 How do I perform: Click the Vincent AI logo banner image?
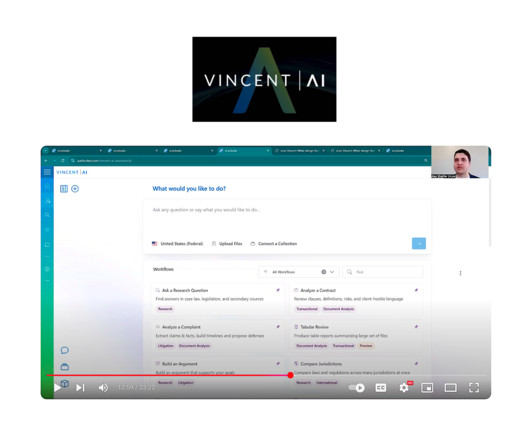264,79
